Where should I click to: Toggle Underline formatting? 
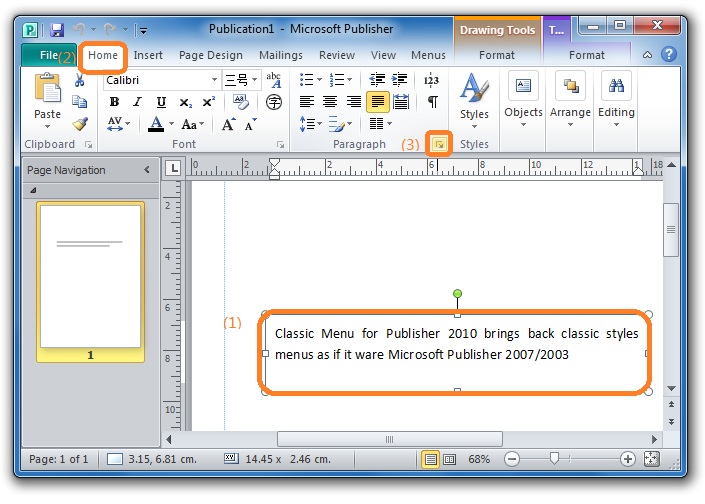(x=161, y=102)
